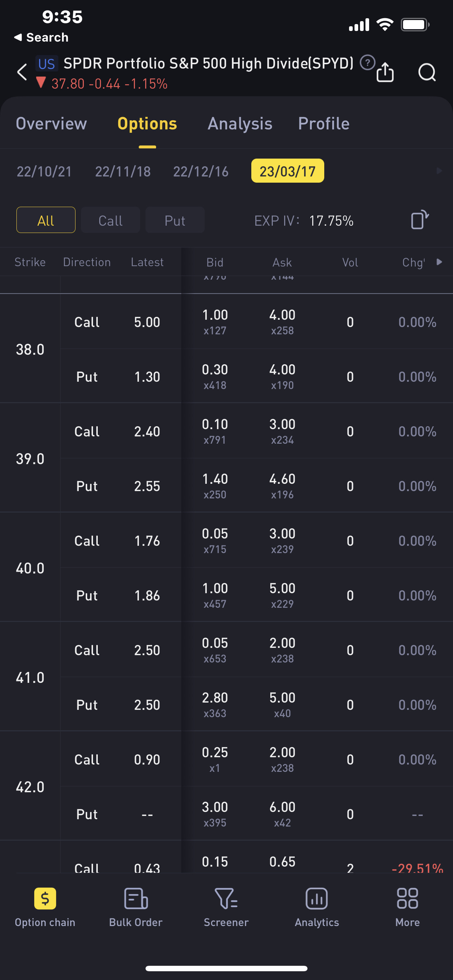Open the help question mark icon
This screenshot has height=980, width=453.
click(x=367, y=63)
